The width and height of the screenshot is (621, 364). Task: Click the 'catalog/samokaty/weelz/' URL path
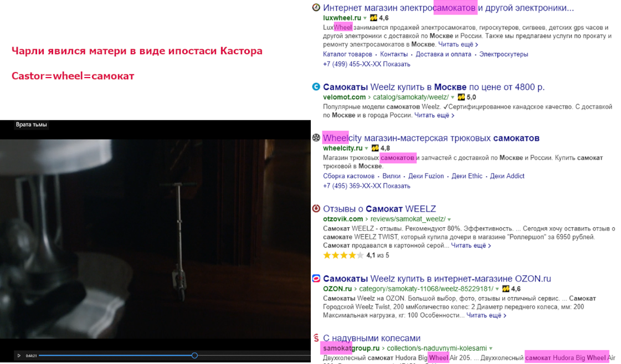(x=410, y=97)
